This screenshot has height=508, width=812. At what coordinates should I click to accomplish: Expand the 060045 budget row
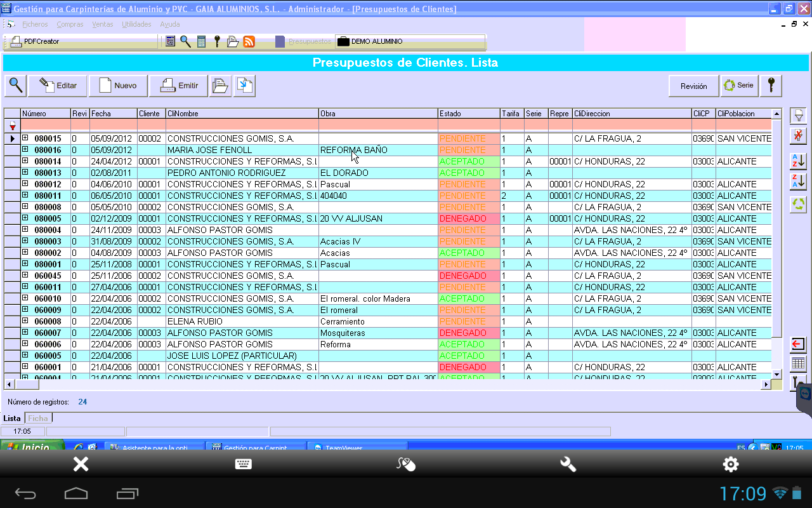click(25, 275)
